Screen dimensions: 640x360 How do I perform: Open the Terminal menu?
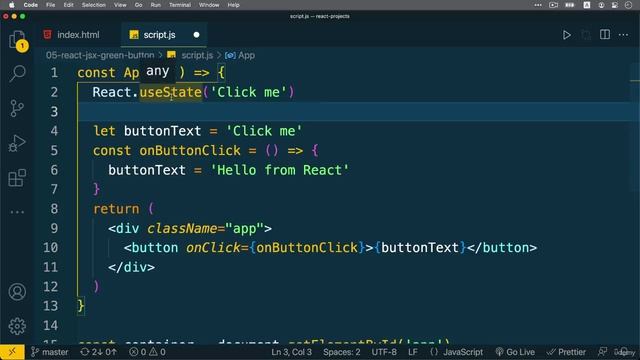click(x=180, y=5)
